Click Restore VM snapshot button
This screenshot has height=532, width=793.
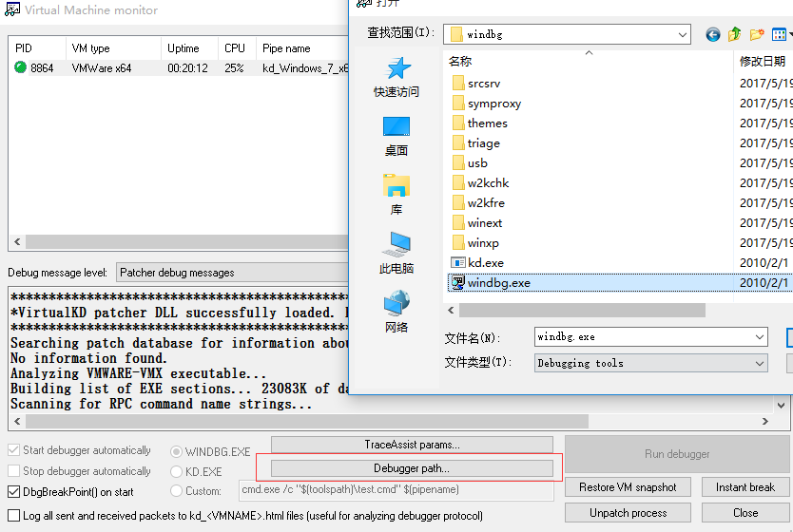(x=628, y=487)
